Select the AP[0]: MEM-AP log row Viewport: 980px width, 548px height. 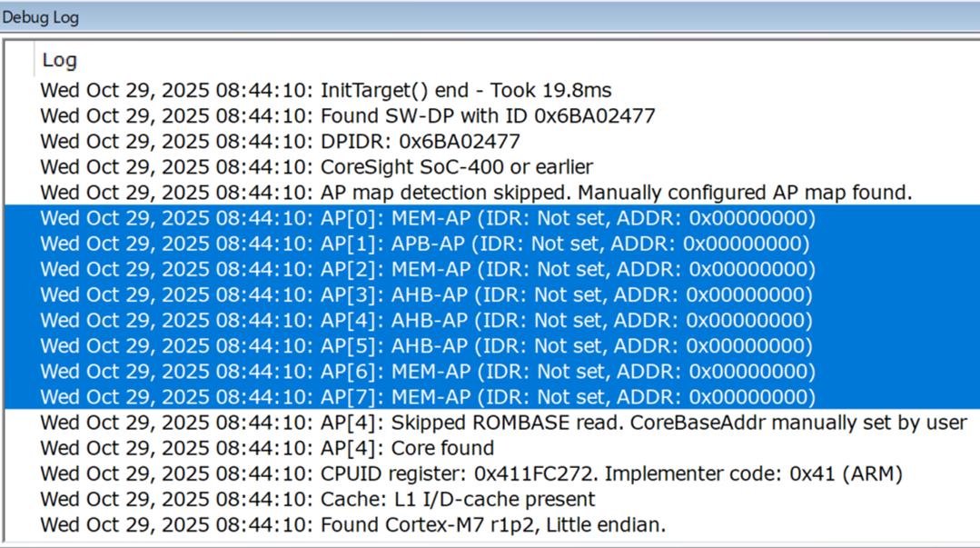pyautogui.click(x=428, y=218)
